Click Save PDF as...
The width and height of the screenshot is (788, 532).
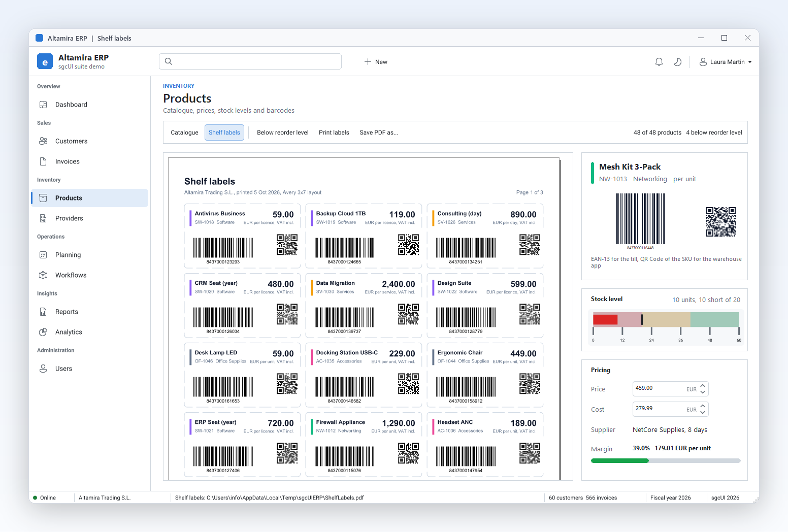pos(379,132)
